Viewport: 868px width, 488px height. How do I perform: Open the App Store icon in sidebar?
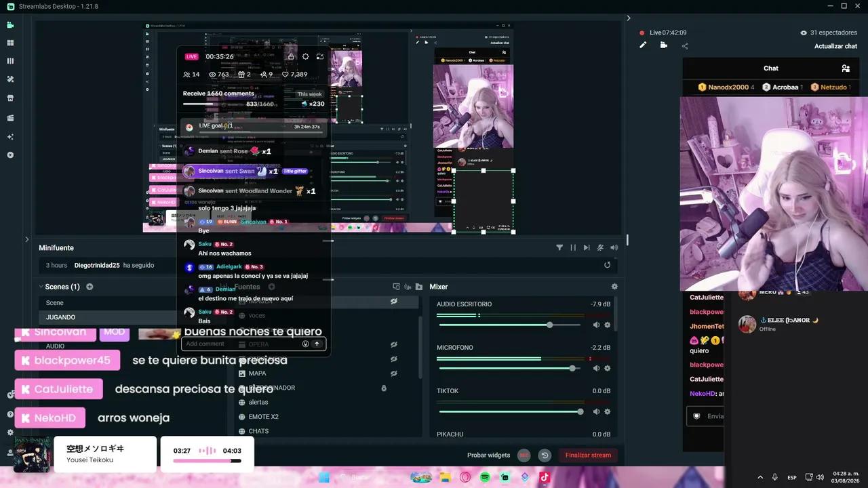click(x=10, y=98)
